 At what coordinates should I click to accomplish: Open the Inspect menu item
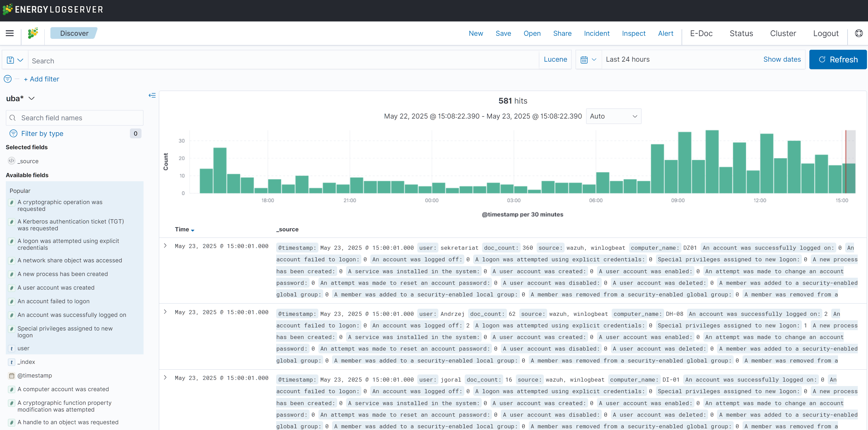point(633,33)
